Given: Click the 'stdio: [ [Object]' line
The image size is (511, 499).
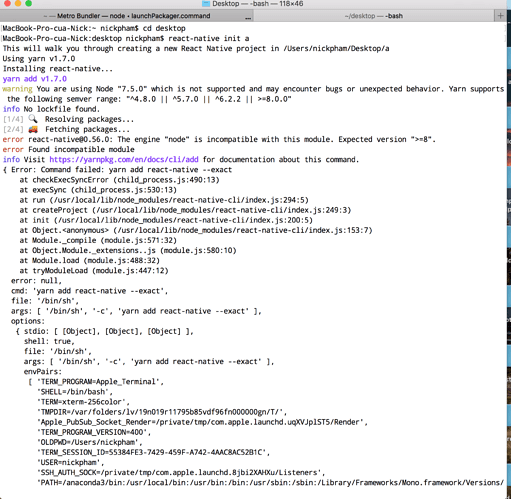Looking at the screenshot, I should pos(105,331).
